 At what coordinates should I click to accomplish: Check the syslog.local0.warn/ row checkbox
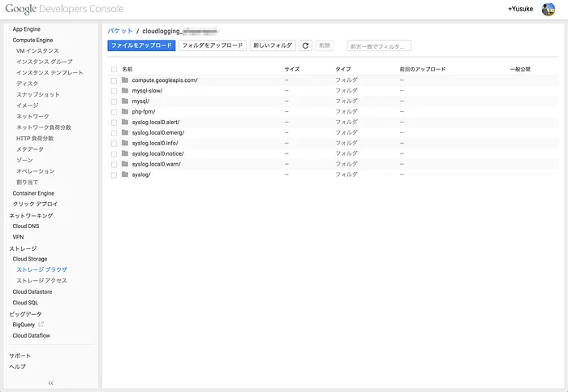pyautogui.click(x=114, y=165)
